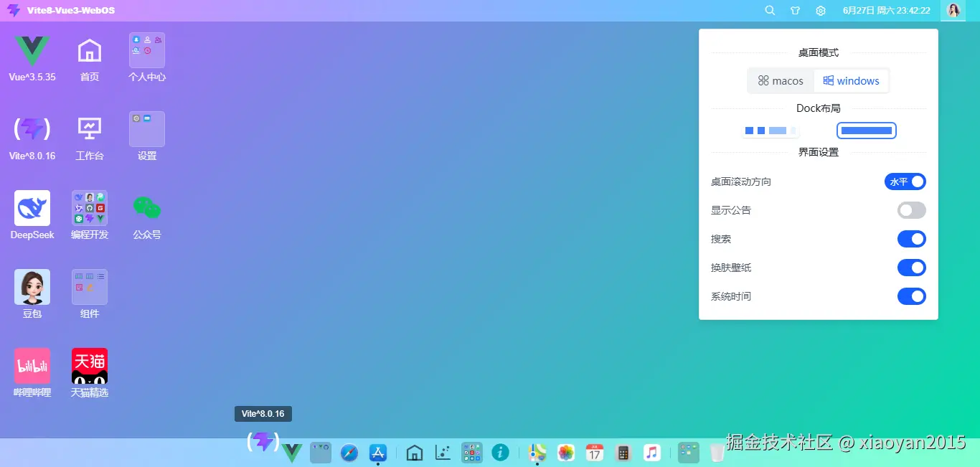Viewport: 980px width, 467px height.
Task: Turn off the 换肤壁纸 switch
Action: [912, 268]
